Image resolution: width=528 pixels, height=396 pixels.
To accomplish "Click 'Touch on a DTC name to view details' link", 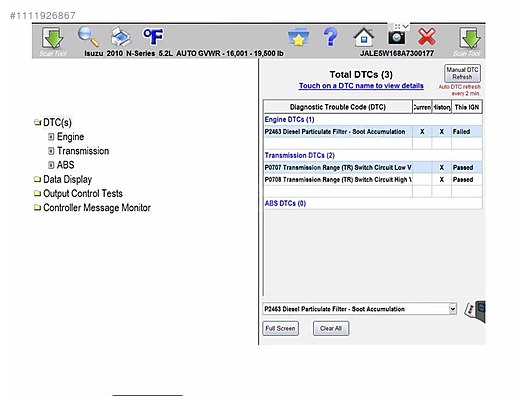I will 361,86.
